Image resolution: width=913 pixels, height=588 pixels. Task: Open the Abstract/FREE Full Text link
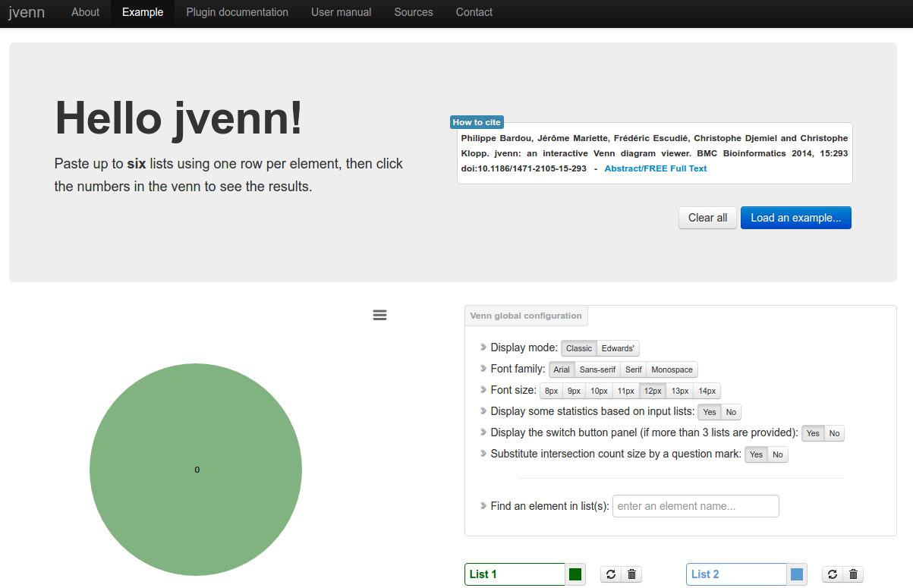tap(656, 168)
